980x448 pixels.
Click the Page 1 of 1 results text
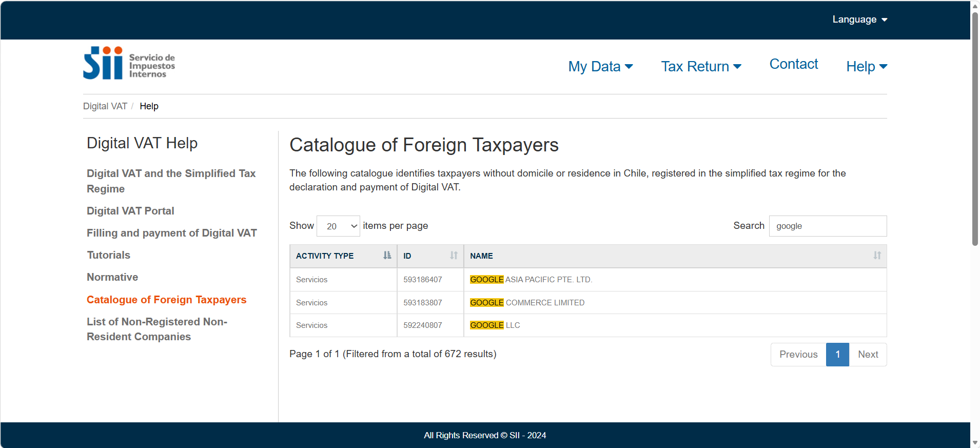point(393,354)
